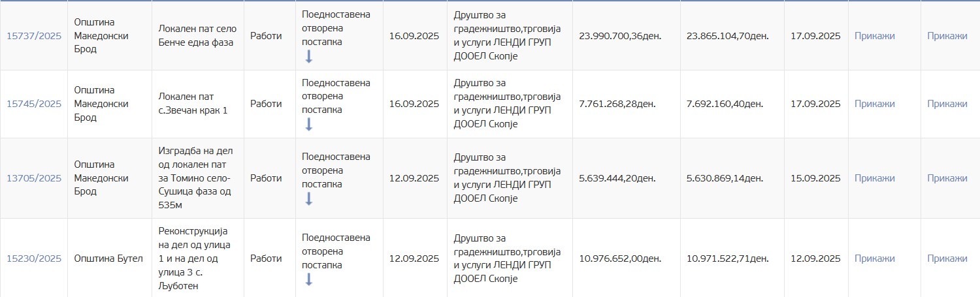Select the 7.692.160,40ден. amount cell

[727, 104]
